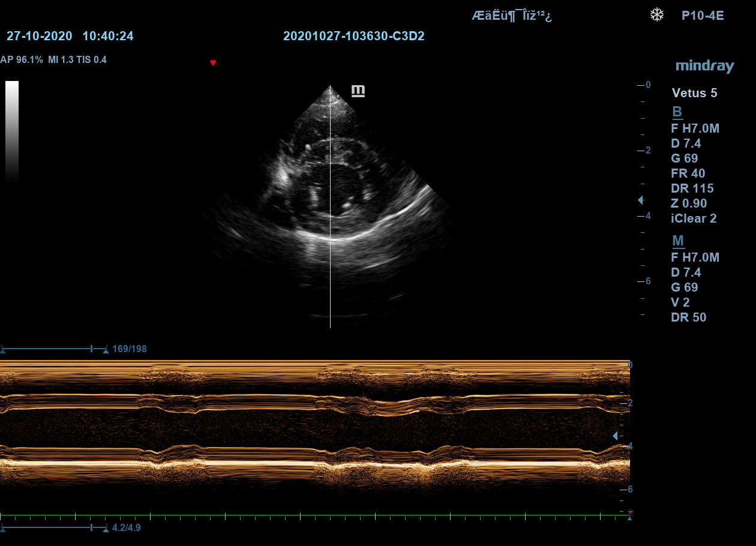Click the P10-4E probe label
The height and width of the screenshot is (546, 756).
click(703, 16)
